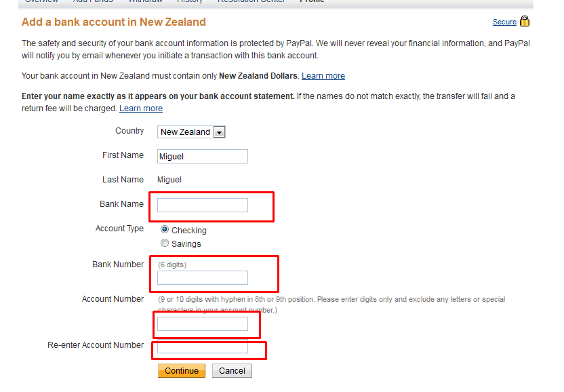This screenshot has height=392, width=564.
Task: Open the Secure link
Action: [504, 22]
